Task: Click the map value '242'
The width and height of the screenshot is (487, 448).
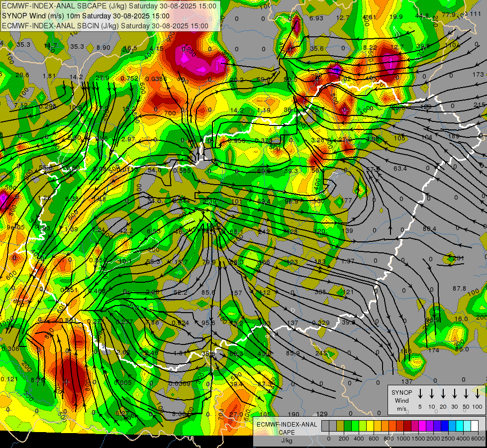Action: point(264,231)
